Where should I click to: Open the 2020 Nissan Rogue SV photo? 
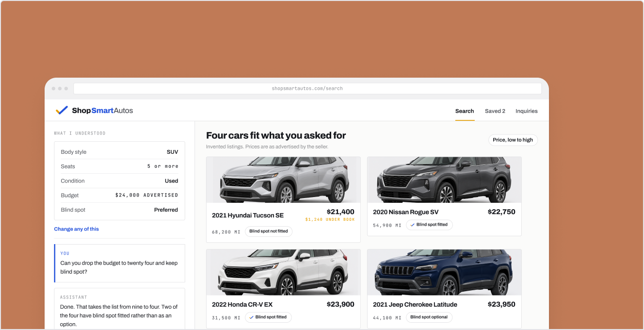tap(444, 180)
